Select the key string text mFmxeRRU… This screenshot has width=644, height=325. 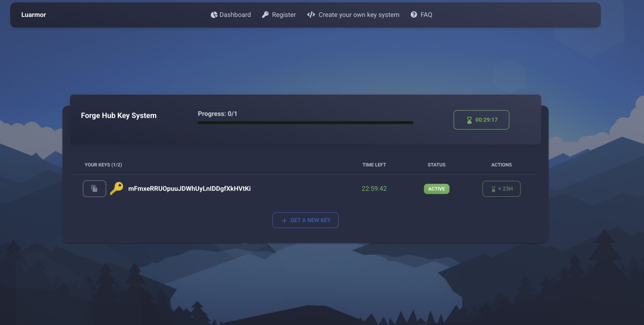coord(189,189)
